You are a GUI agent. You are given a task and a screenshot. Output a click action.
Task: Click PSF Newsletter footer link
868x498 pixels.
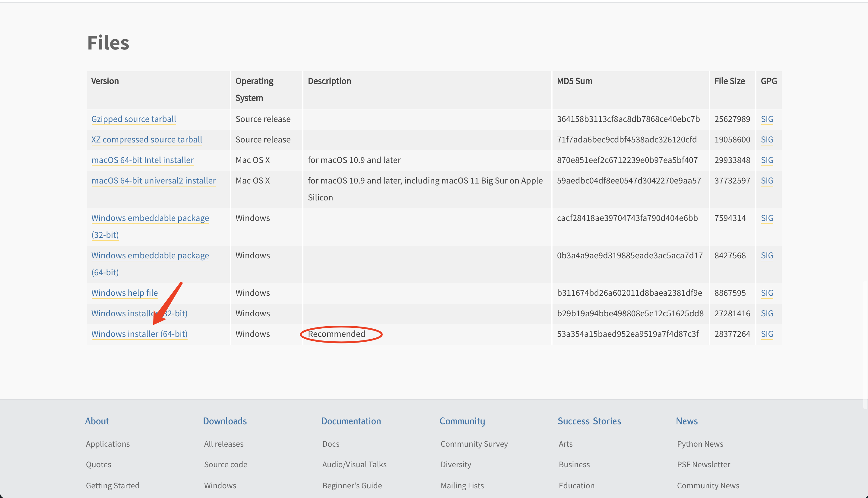(703, 464)
